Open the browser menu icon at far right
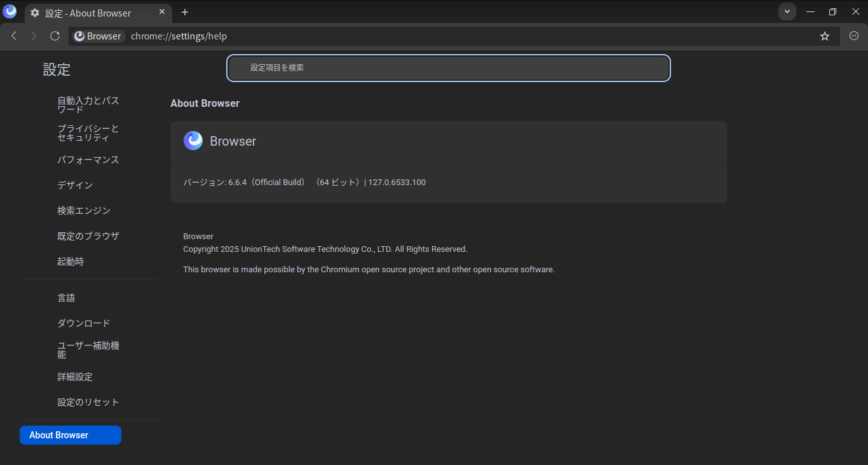Viewport: 868px width, 465px height. [x=854, y=36]
